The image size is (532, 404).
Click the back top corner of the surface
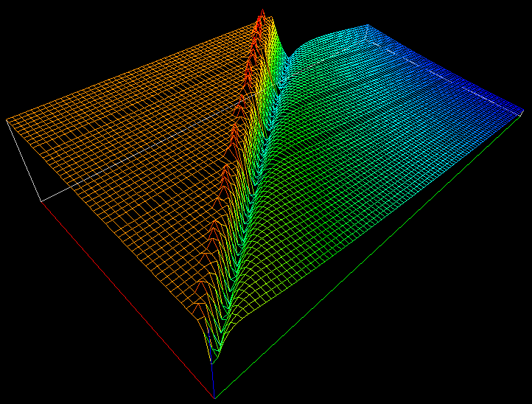pyautogui.click(x=366, y=26)
